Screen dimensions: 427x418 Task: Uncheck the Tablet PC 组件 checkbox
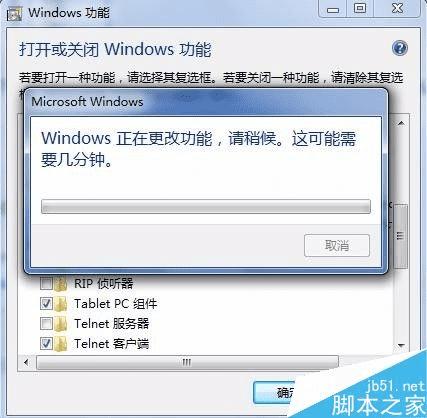46,304
